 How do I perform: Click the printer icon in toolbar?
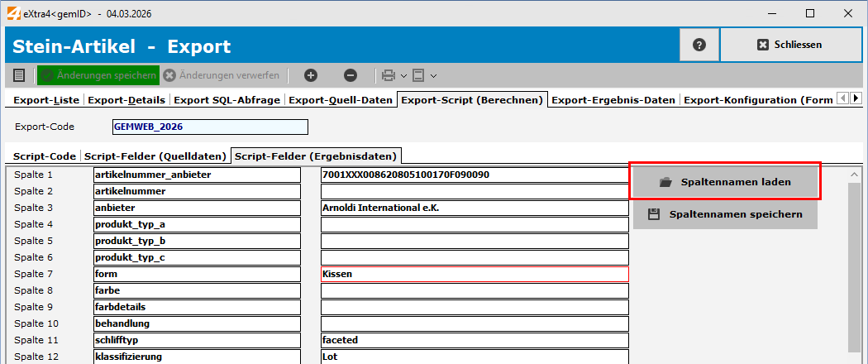pos(389,75)
